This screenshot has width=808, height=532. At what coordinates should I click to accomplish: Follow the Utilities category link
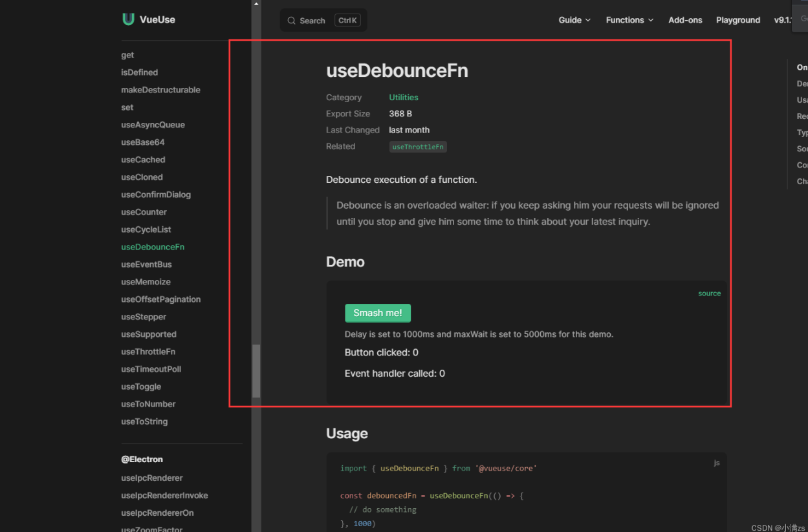(404, 98)
